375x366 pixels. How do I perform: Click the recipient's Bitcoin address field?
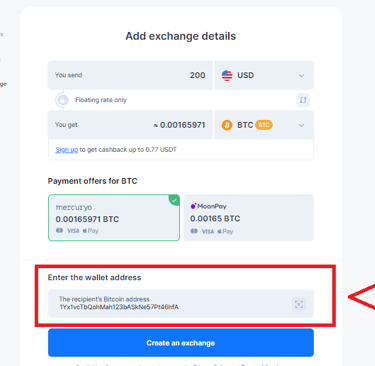click(x=181, y=303)
